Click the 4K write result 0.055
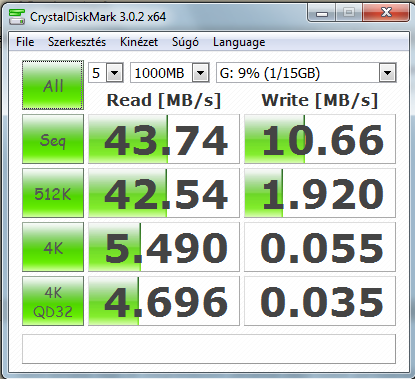 (320, 247)
